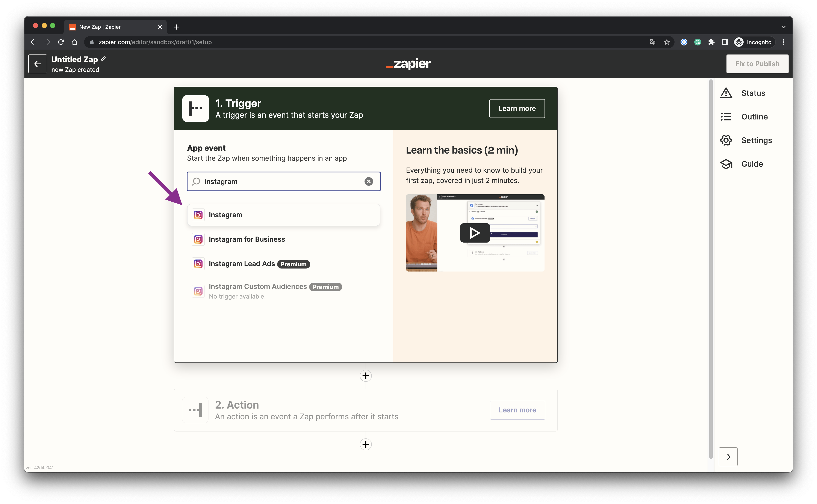Image resolution: width=817 pixels, height=504 pixels.
Task: Focus the app search input field
Action: click(x=283, y=181)
